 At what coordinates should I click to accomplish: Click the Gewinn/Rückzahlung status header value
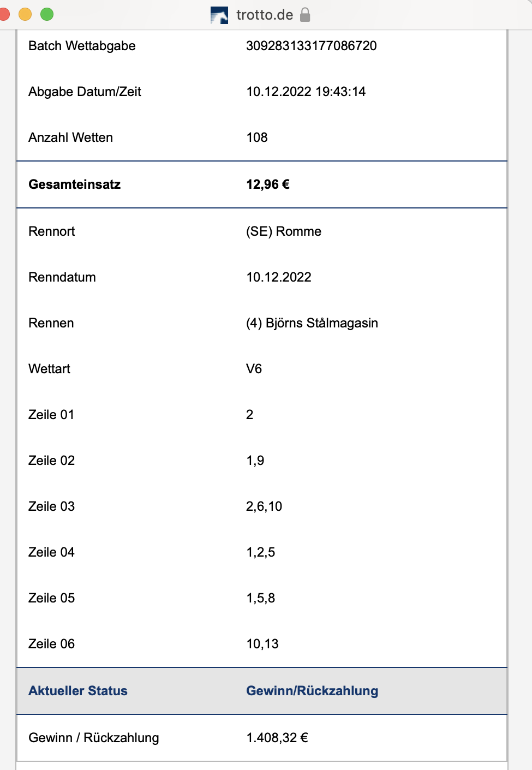(x=312, y=691)
